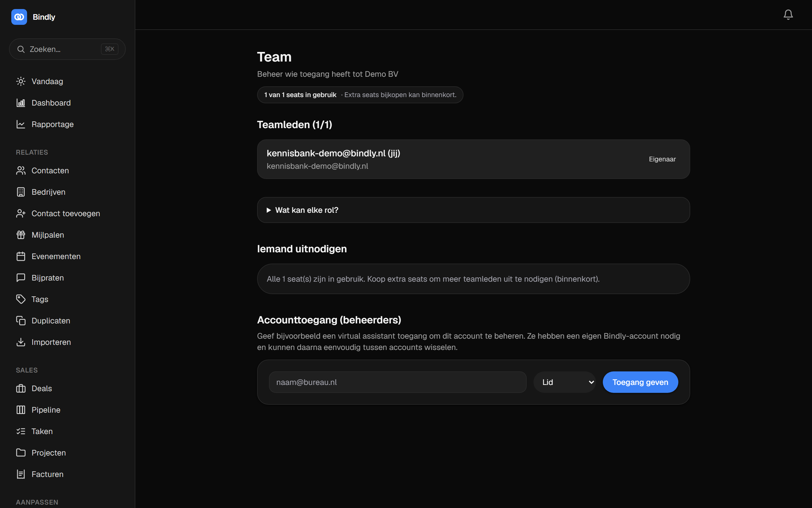Image resolution: width=812 pixels, height=508 pixels.
Task: Click the Vandaag sun icon
Action: tap(21, 81)
